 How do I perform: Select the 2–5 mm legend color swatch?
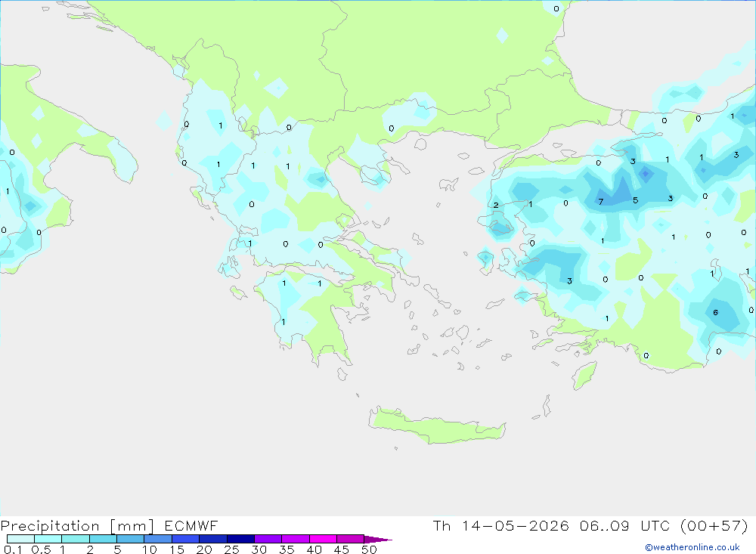pos(103,539)
